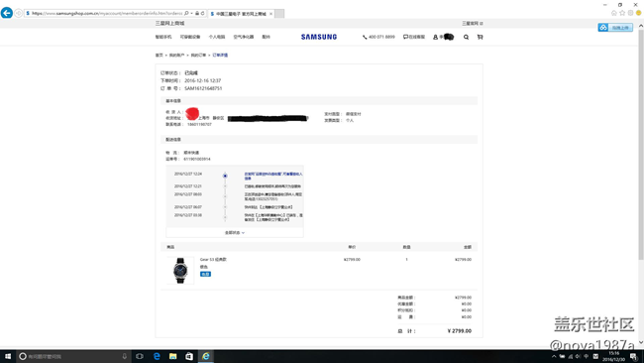
Task: Go to 我的订单 in the breadcrumb
Action: click(198, 56)
